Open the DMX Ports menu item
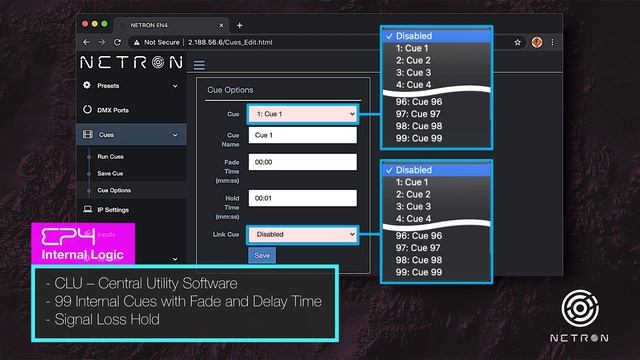Image resolution: width=640 pixels, height=360 pixels. pyautogui.click(x=113, y=110)
